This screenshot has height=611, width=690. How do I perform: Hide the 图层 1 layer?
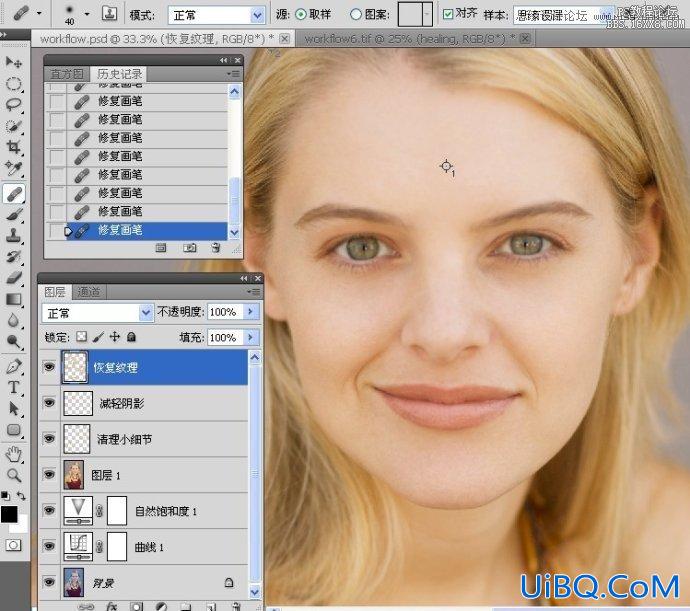pos(49,474)
